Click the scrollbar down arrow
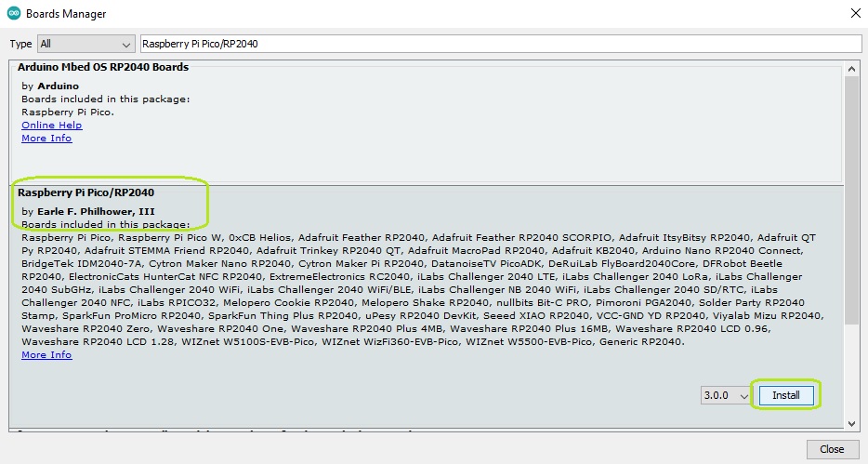Screen dimensions: 868x464 point(850,423)
